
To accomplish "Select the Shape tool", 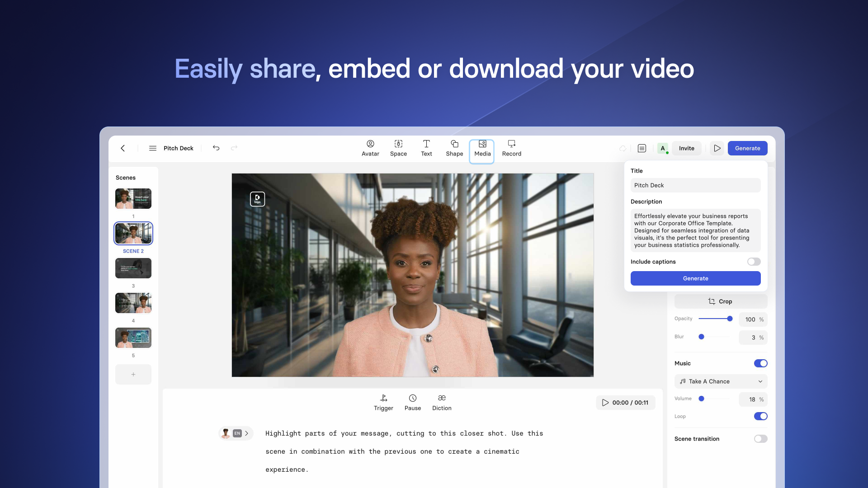I will 454,148.
